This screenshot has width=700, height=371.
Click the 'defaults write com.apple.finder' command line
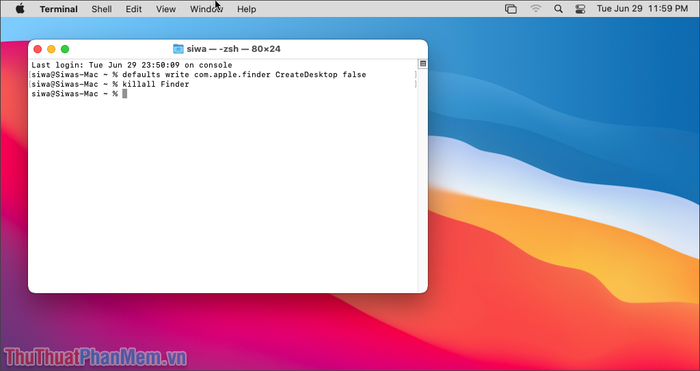(199, 75)
